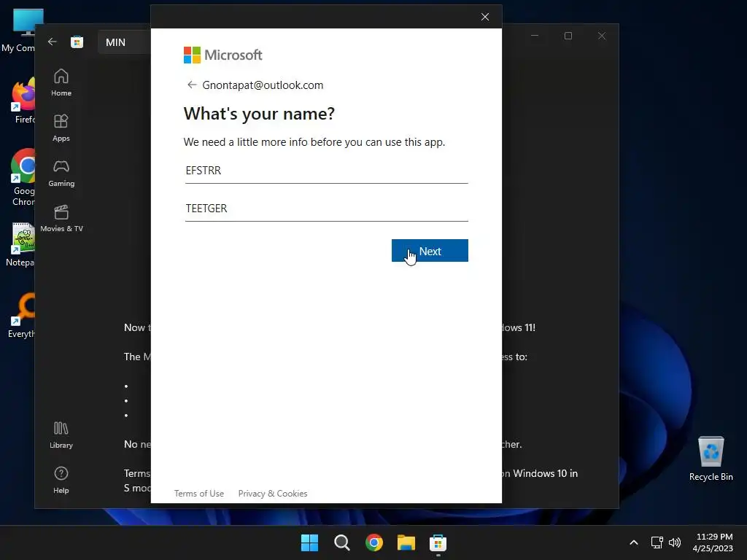Close the Microsoft sign-in dialog
747x560 pixels.
click(485, 17)
